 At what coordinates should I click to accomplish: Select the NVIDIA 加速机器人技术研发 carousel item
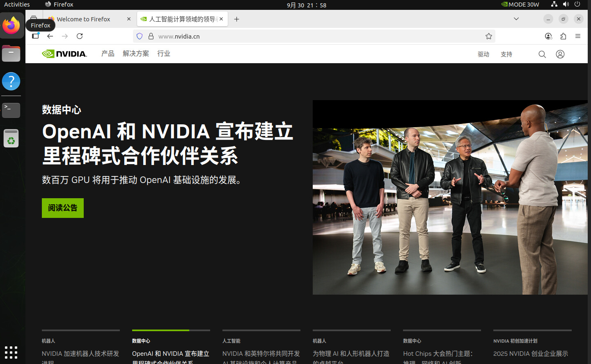[81, 347]
